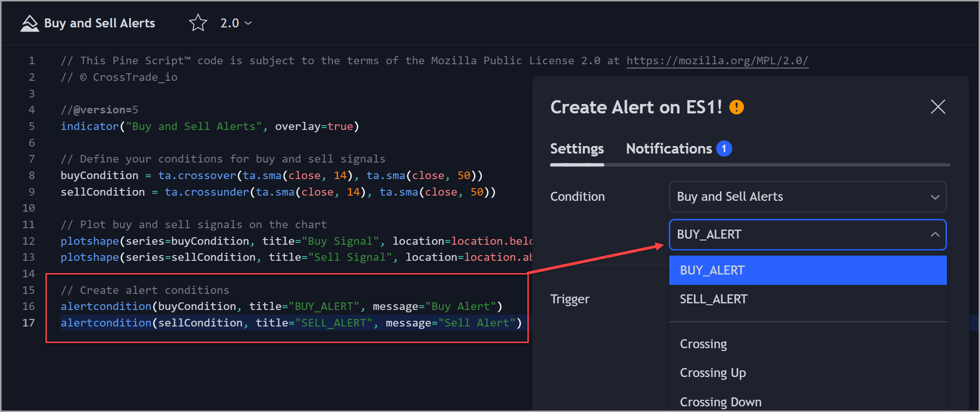Close the Create Alert dialog
This screenshot has width=980, height=412.
[x=938, y=107]
